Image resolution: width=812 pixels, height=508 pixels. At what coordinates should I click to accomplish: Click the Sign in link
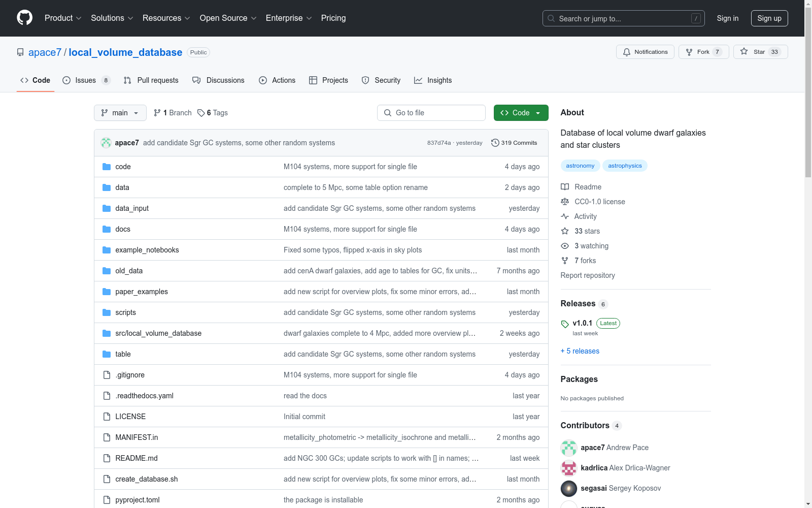[728, 18]
